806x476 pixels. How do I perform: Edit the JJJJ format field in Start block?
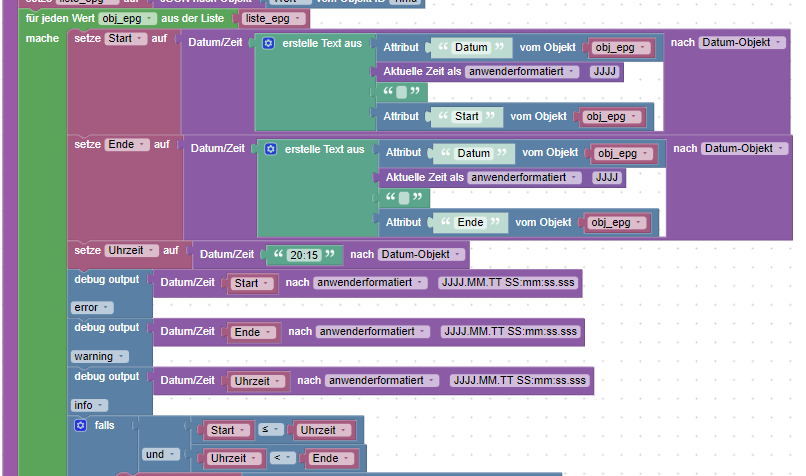(x=604, y=71)
